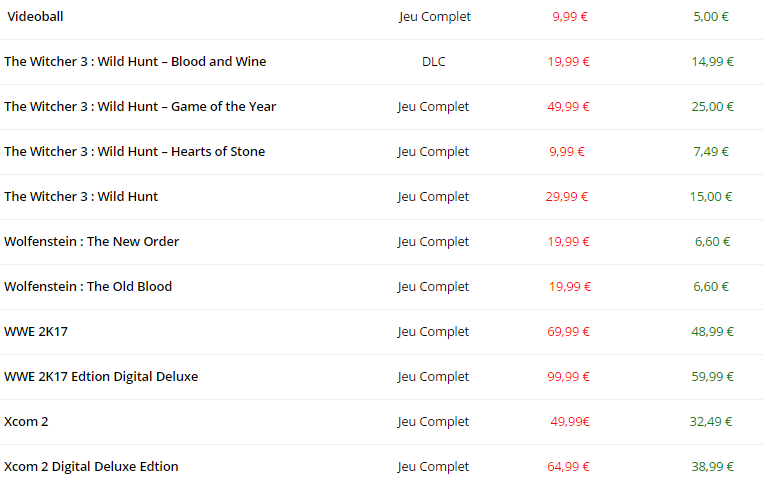
Task: Click the 25,00 € Game of the Year price
Action: (712, 106)
